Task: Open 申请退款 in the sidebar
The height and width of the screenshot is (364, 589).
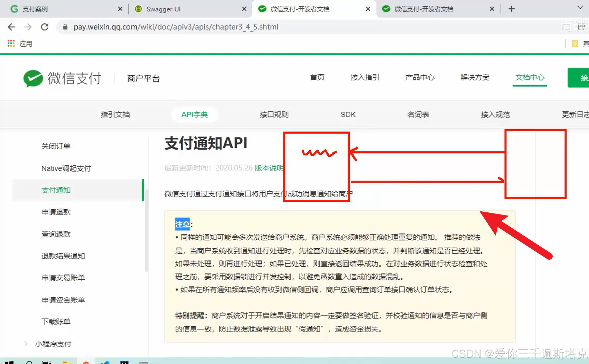Action: [56, 212]
